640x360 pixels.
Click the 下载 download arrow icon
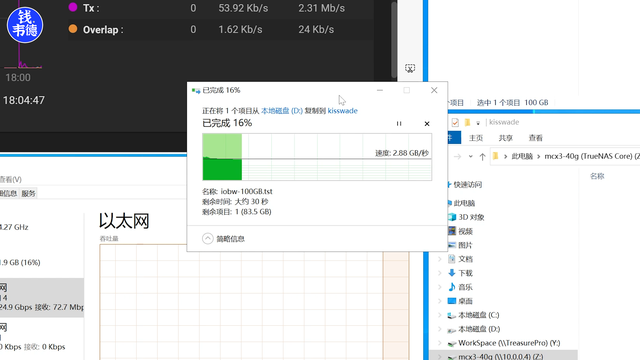click(x=452, y=273)
